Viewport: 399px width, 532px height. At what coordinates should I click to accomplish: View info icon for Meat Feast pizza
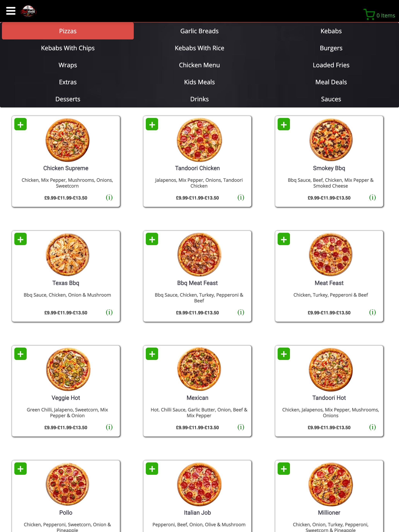[x=372, y=312]
